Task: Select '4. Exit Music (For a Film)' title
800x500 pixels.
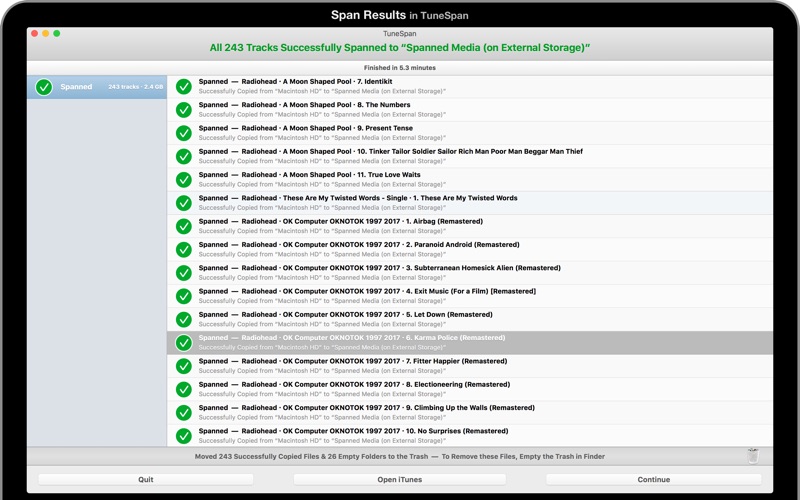Action: 471,291
